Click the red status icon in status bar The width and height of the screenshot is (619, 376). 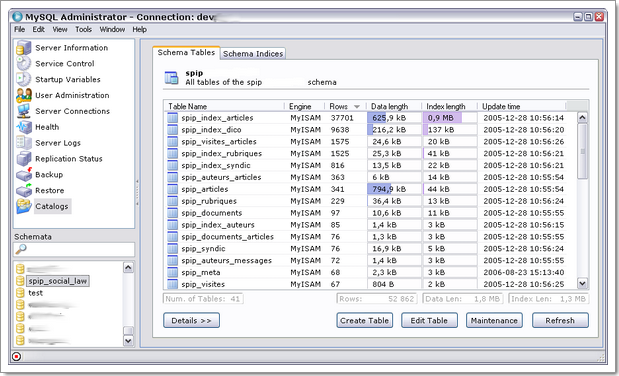(x=17, y=356)
